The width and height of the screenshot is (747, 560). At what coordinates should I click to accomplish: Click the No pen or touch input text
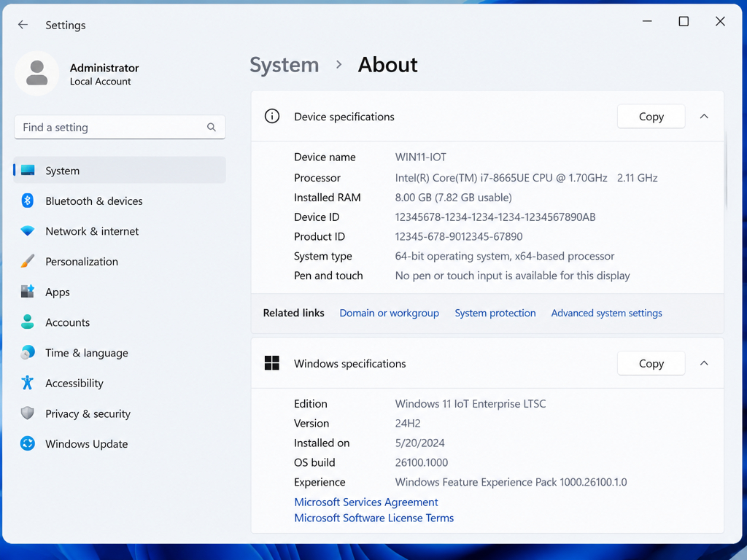(512, 275)
